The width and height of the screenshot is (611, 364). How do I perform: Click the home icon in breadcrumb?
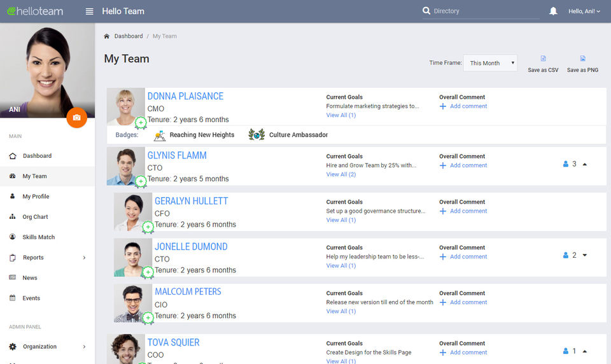106,36
